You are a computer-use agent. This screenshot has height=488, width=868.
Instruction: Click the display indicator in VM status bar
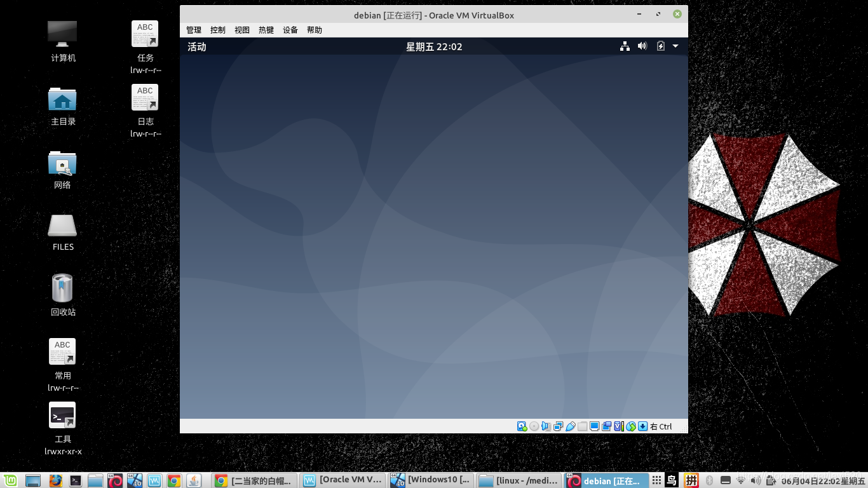595,426
